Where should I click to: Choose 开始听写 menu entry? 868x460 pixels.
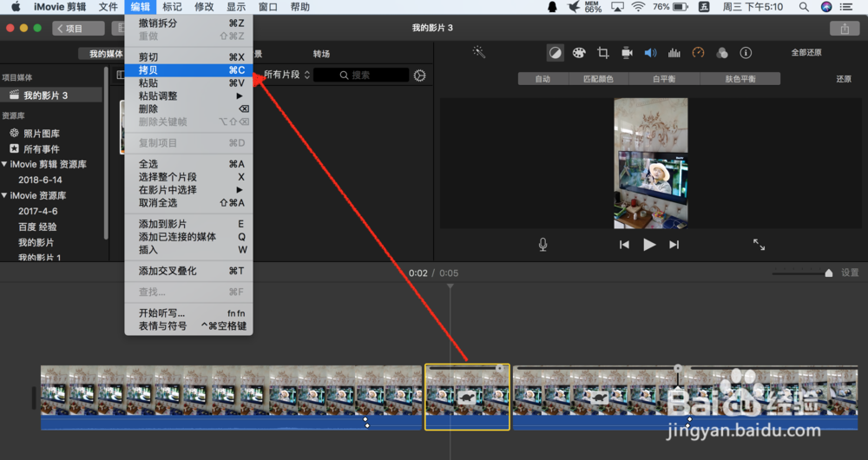[188, 313]
